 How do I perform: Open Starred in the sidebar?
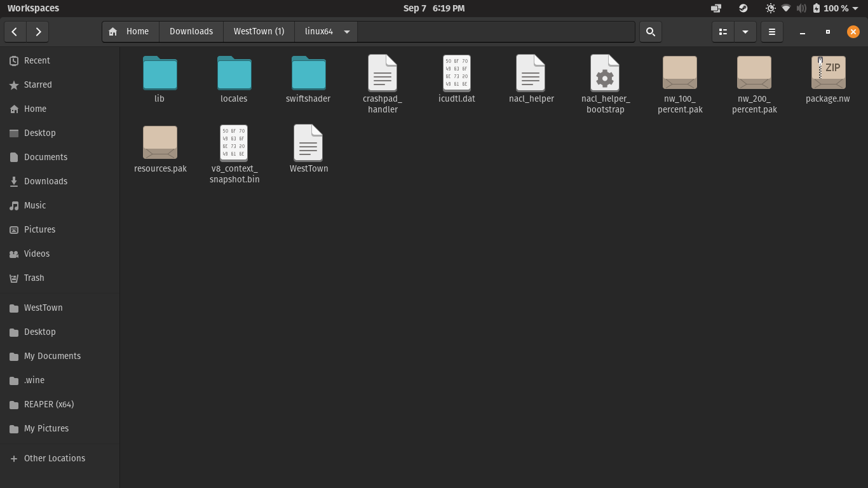coord(37,85)
